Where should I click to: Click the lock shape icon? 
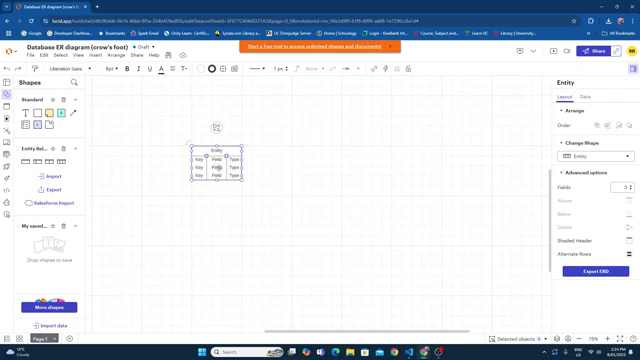408,69
